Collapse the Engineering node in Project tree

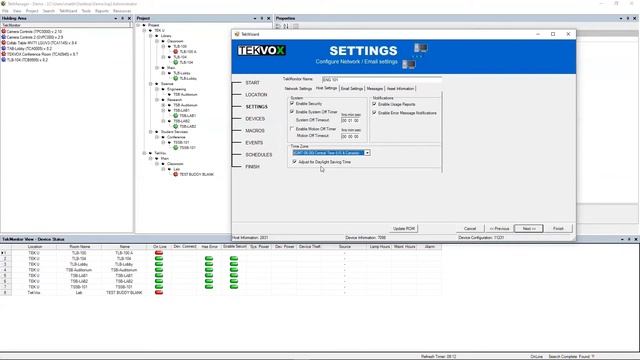click(x=157, y=89)
